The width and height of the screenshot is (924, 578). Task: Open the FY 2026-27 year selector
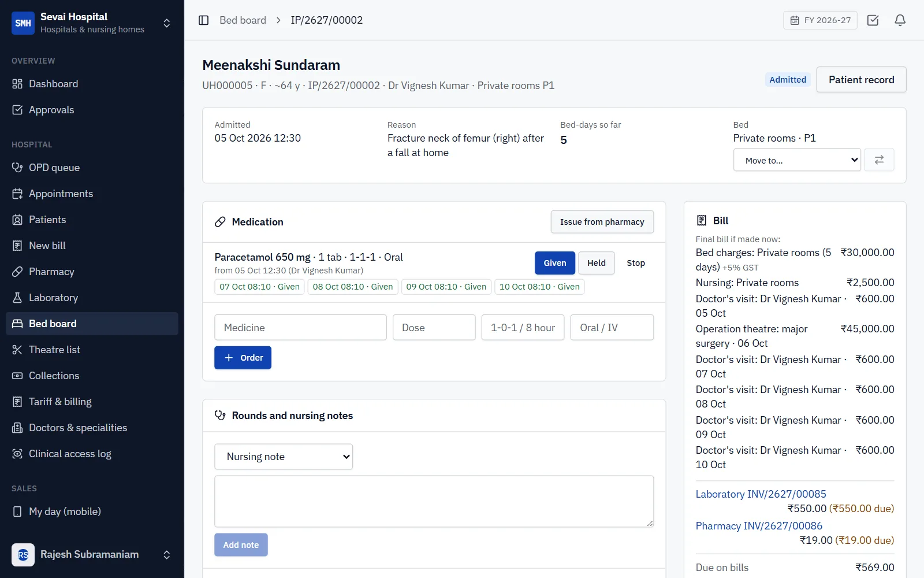[820, 20]
